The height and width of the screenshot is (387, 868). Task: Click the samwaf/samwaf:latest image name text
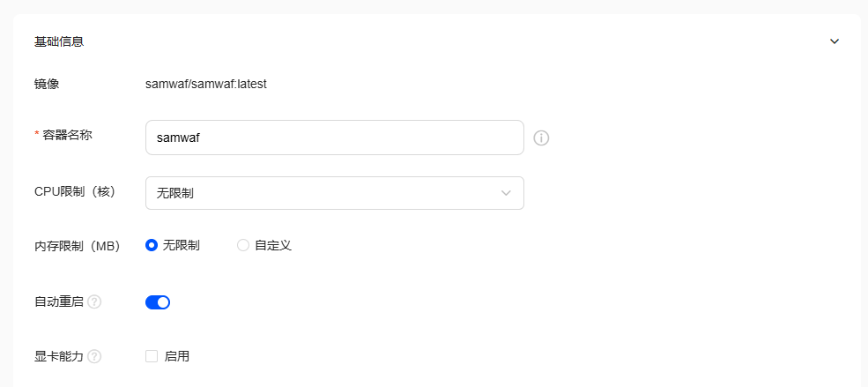(x=206, y=84)
